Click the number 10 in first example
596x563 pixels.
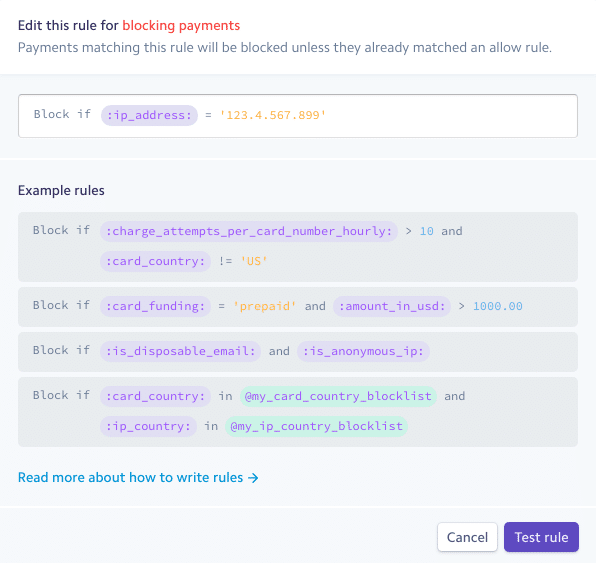point(426,231)
